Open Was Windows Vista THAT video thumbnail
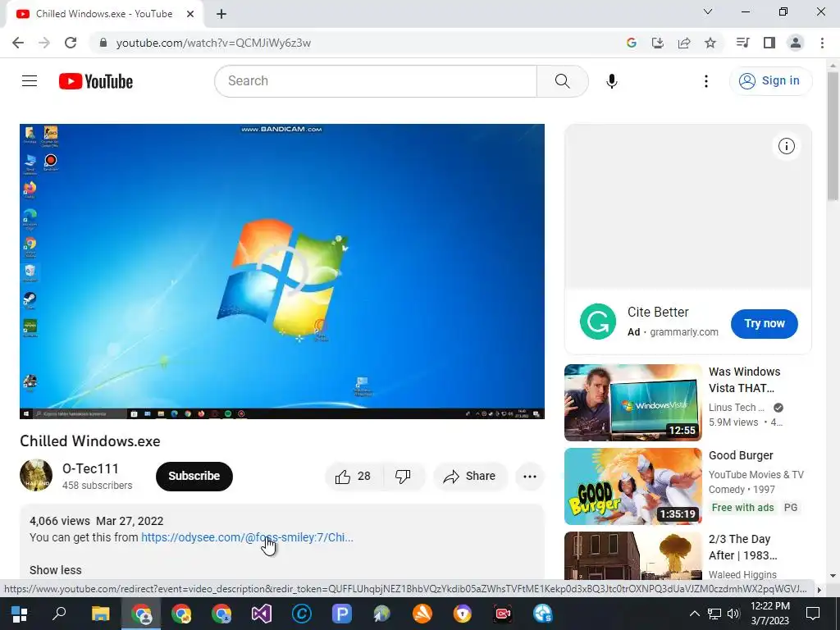Screen dimensions: 840x630 (x=633, y=402)
